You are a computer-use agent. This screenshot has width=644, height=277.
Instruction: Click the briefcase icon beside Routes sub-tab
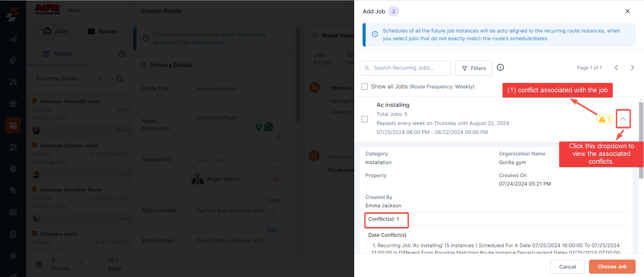coord(122,54)
